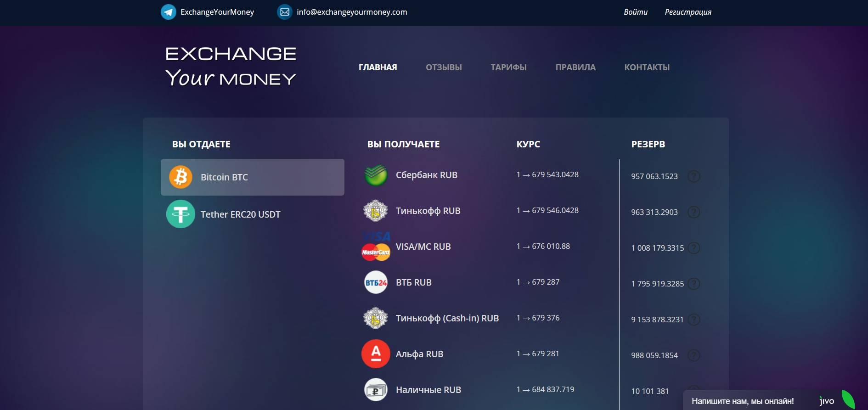The width and height of the screenshot is (868, 410).
Task: Click the rate 1 → 684 837.719
Action: (x=545, y=389)
